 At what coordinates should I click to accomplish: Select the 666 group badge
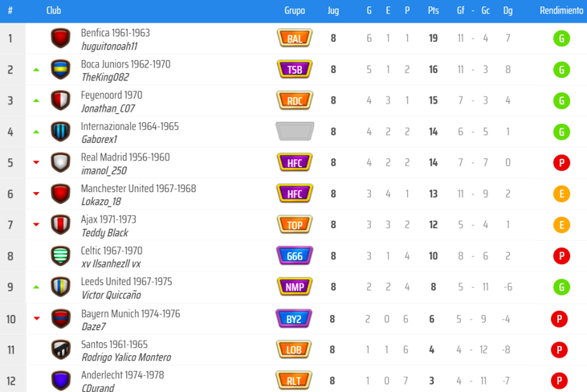(295, 255)
